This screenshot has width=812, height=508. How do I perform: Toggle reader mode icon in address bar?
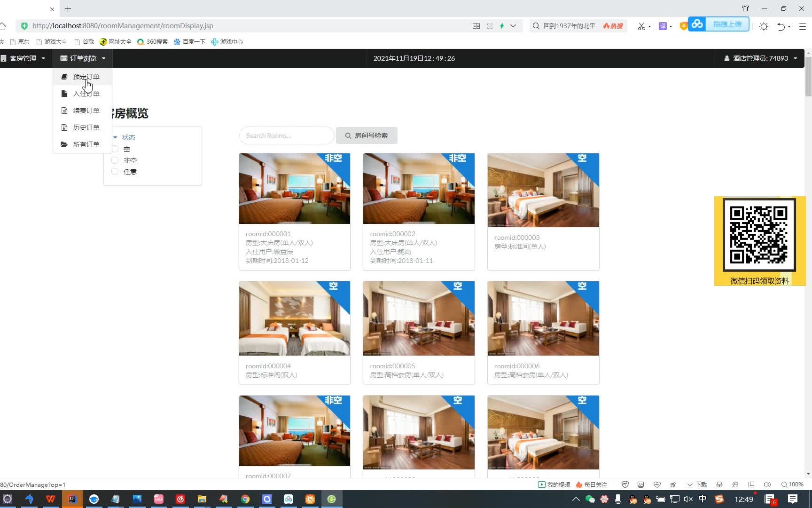tap(476, 26)
